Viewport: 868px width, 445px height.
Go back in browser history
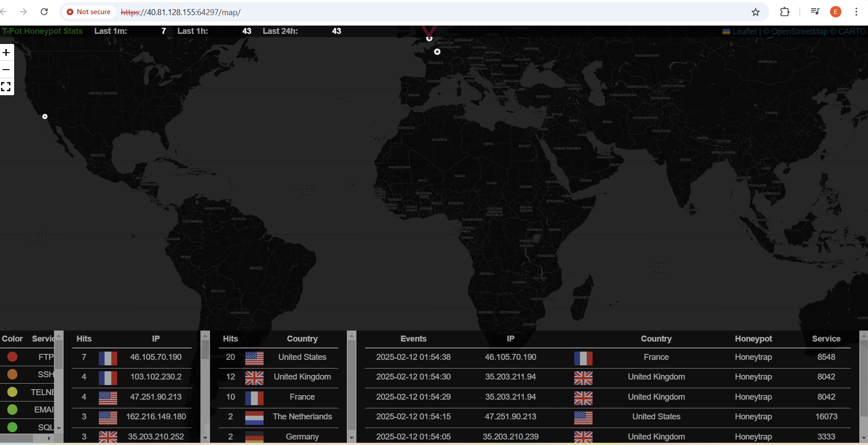tap(4, 12)
